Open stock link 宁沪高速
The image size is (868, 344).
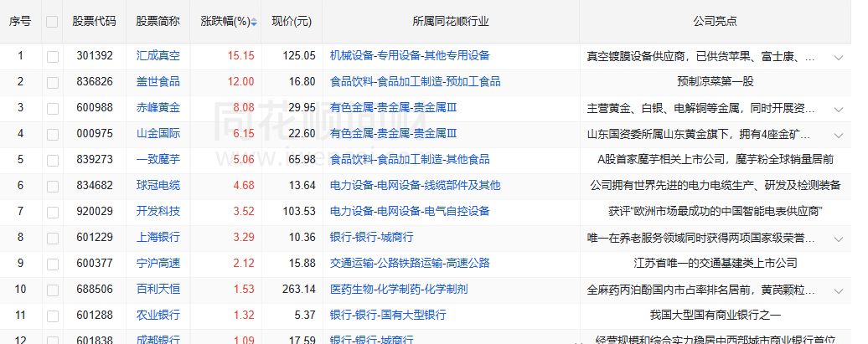[x=158, y=264]
